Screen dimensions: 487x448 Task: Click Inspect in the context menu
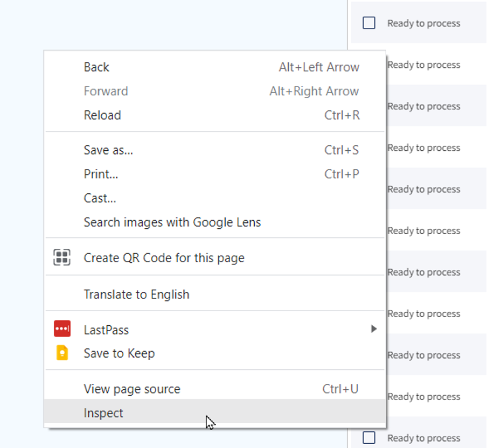point(103,413)
